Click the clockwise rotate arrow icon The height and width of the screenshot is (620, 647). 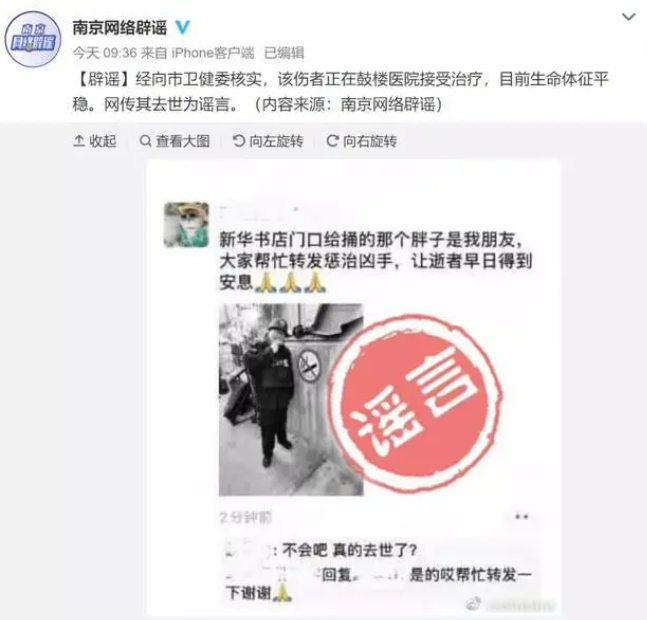point(332,141)
